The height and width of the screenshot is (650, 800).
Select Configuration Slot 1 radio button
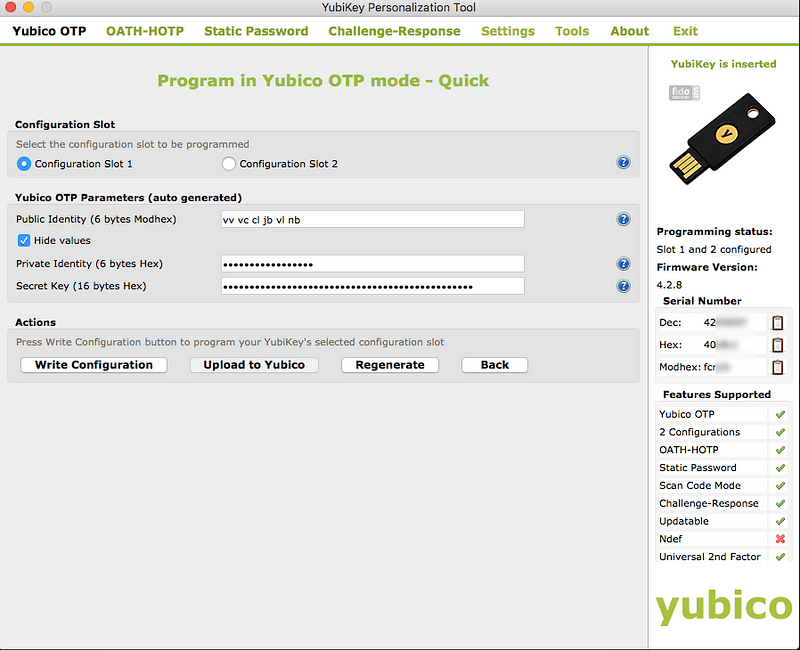click(23, 164)
